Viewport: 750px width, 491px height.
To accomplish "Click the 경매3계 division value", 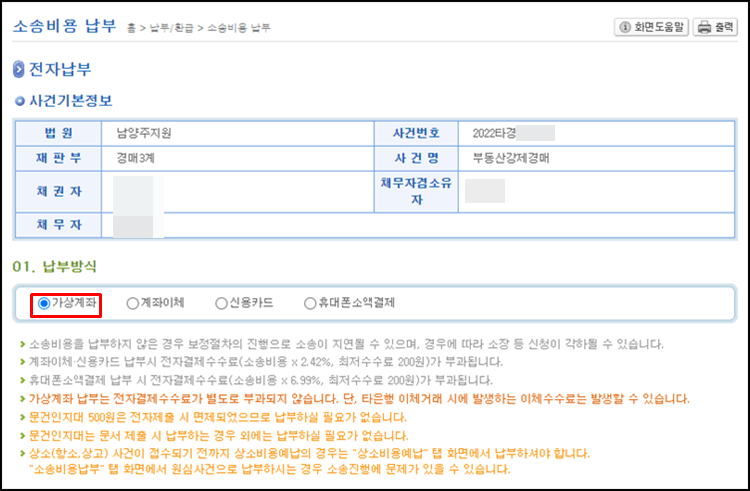I will point(135,158).
